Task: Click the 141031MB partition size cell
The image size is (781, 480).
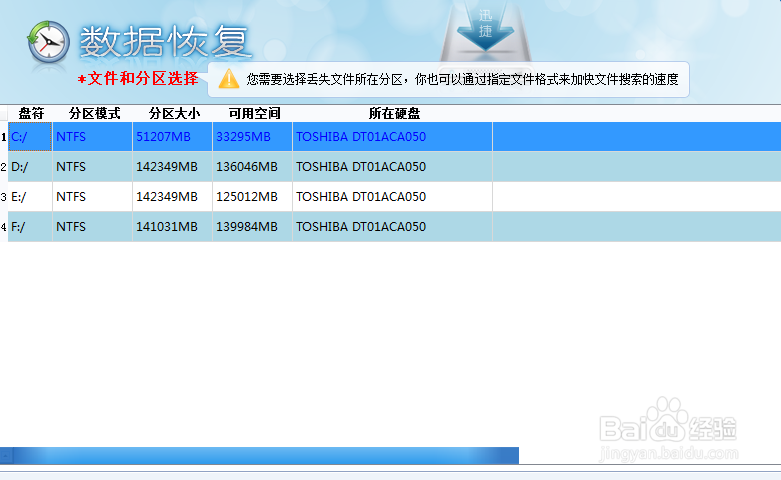Action: coord(173,227)
